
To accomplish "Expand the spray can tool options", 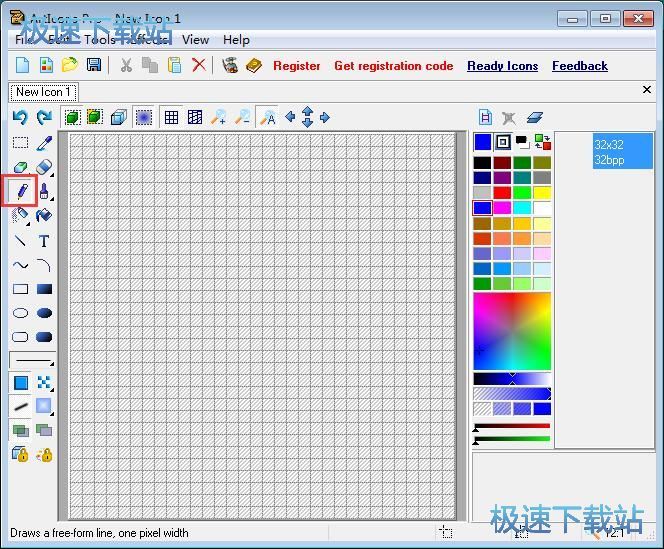I will (x=28, y=223).
